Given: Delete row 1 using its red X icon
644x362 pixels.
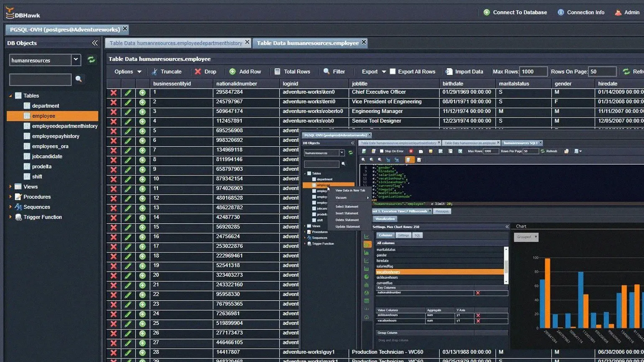Looking at the screenshot, I should [x=113, y=92].
